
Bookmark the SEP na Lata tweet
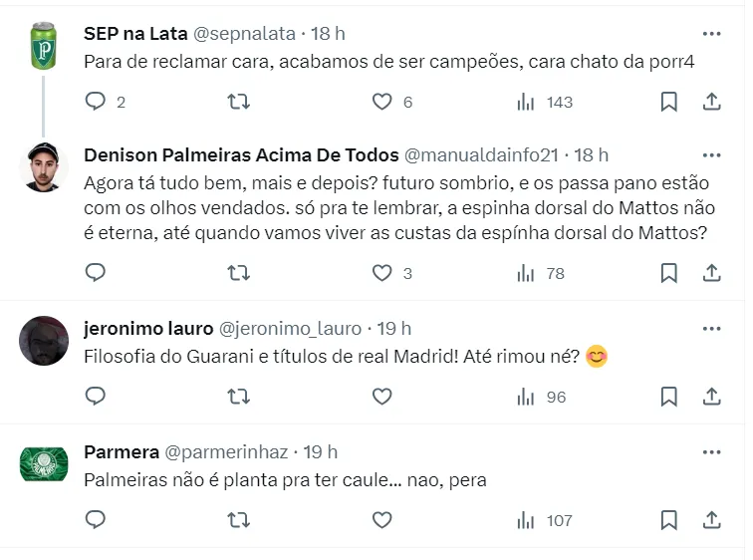669,102
